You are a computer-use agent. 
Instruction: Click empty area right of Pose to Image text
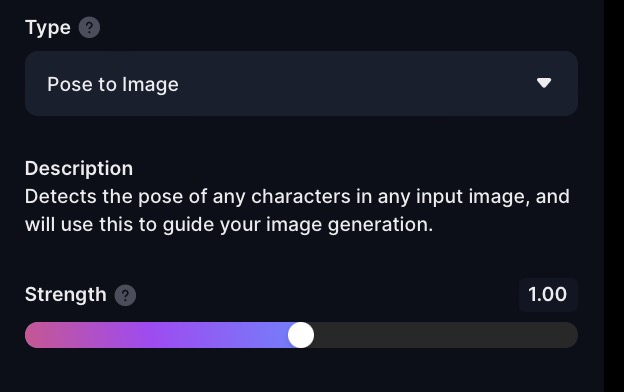(x=354, y=84)
